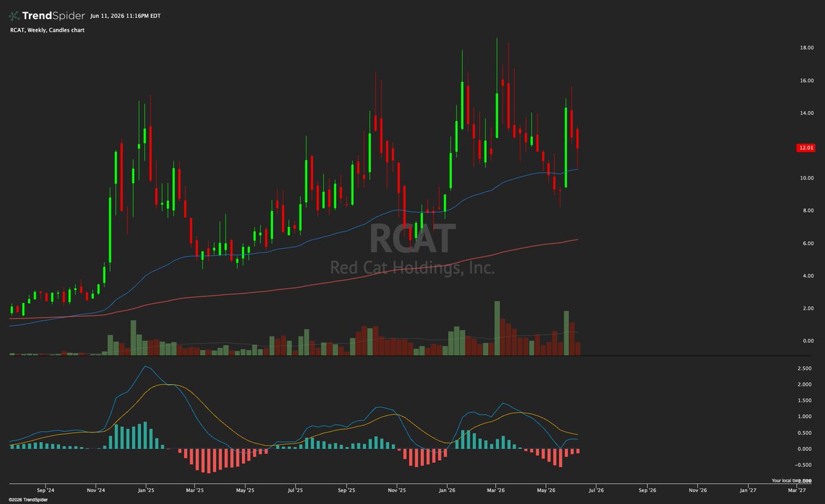825x504 pixels.
Task: Click the Jan '26 date axis label
Action: (x=447, y=491)
